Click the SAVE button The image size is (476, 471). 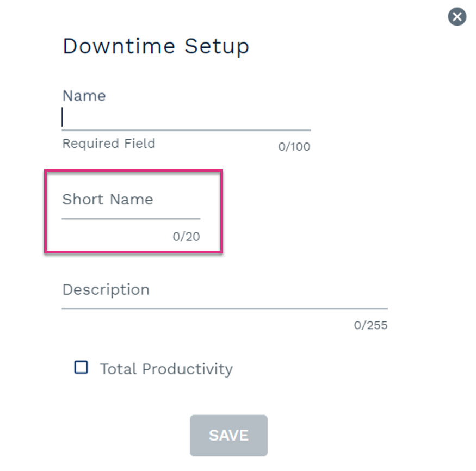tap(228, 436)
